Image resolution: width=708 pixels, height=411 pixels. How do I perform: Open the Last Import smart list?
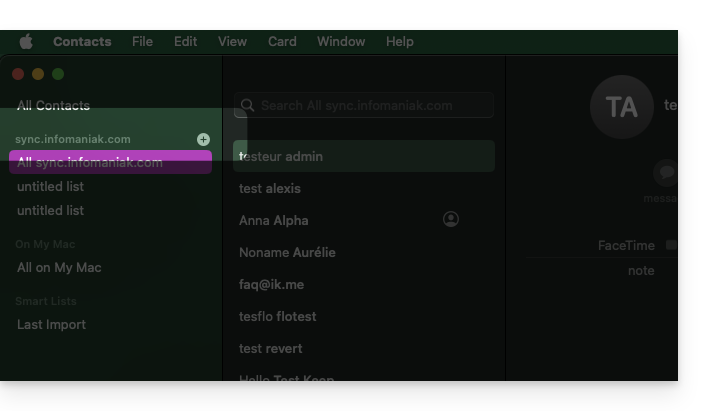(x=51, y=325)
